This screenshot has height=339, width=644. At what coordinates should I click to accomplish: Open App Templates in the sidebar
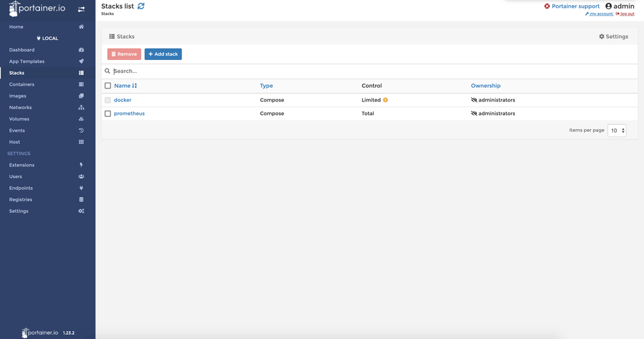[x=26, y=61]
